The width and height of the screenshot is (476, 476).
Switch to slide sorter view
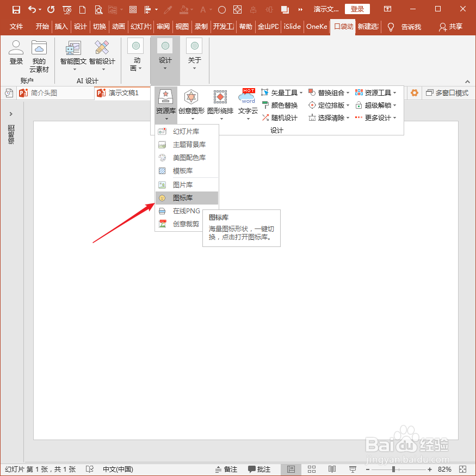(312, 469)
